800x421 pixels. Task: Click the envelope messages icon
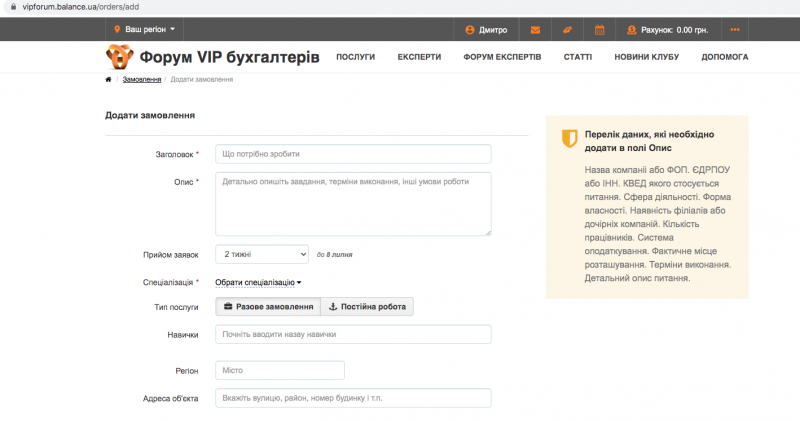pyautogui.click(x=536, y=30)
